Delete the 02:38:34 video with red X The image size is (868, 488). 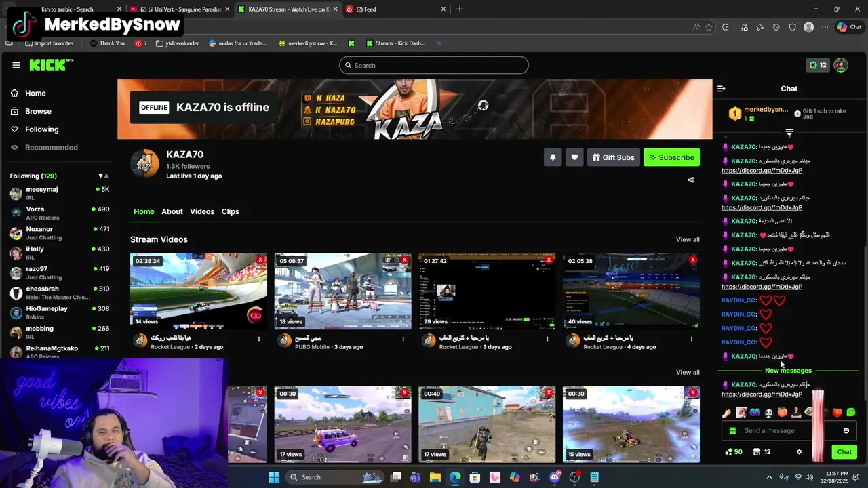(x=260, y=260)
